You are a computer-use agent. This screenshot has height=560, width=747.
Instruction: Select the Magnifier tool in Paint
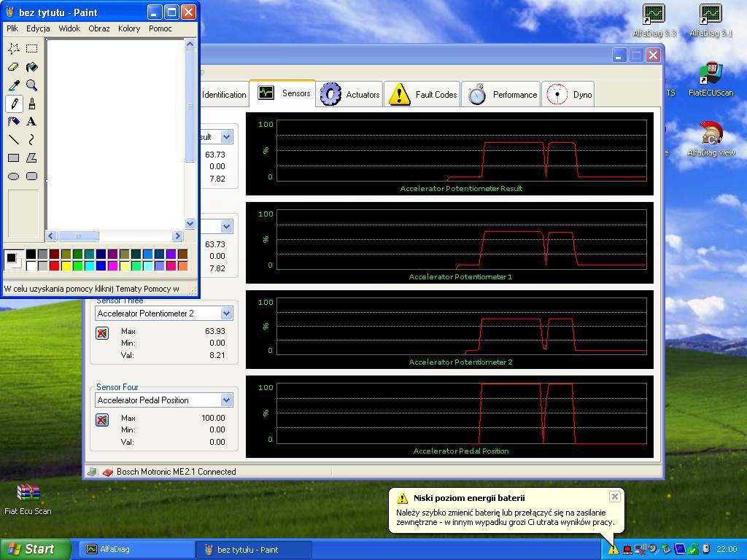point(32,85)
